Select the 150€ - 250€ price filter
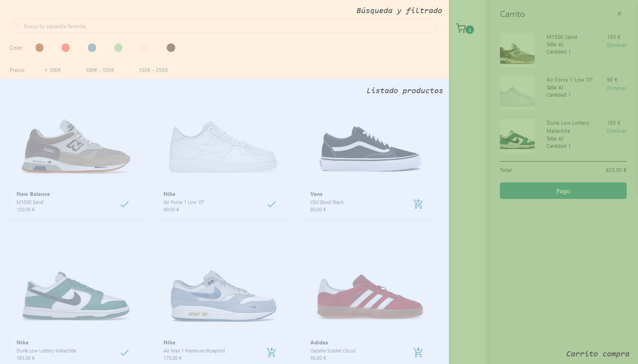638x364 pixels. pyautogui.click(x=153, y=70)
